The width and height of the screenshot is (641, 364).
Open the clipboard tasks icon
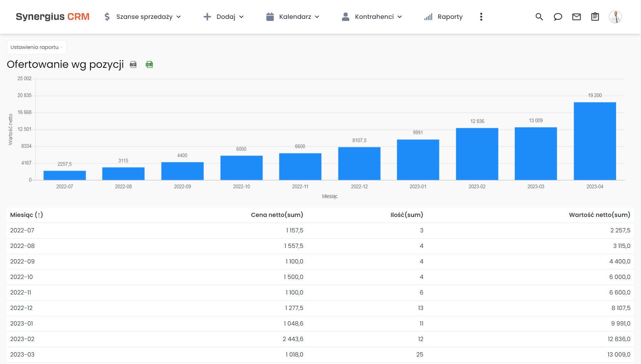(595, 17)
